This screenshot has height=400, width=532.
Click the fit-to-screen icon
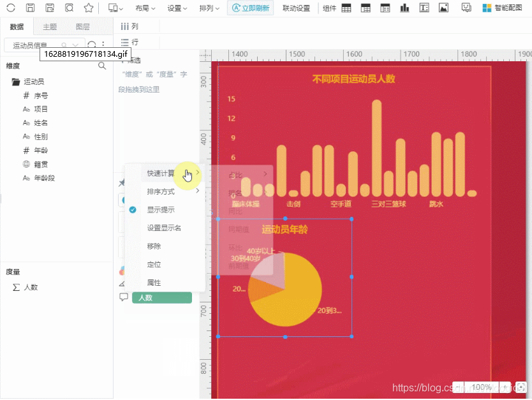521,387
